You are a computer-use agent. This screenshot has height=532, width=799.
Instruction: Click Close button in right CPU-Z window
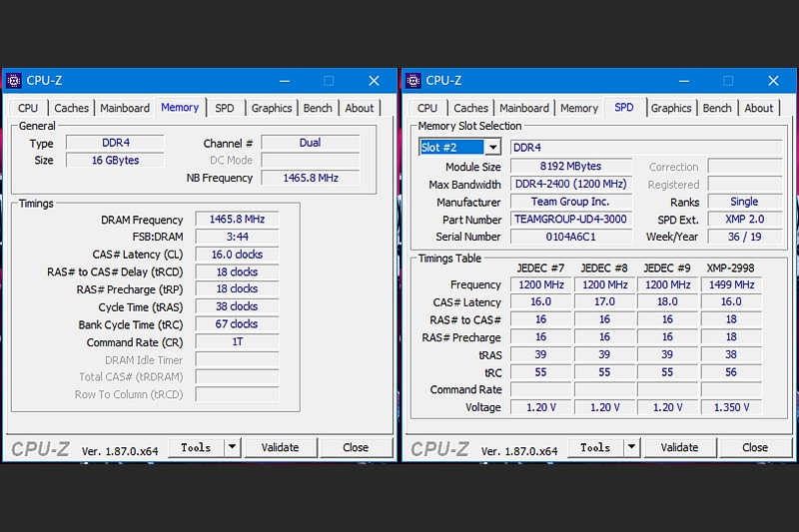click(x=755, y=447)
